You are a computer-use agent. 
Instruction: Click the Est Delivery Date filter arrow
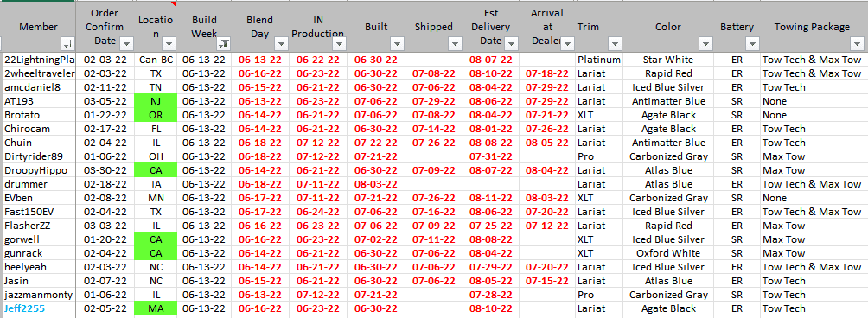click(512, 44)
